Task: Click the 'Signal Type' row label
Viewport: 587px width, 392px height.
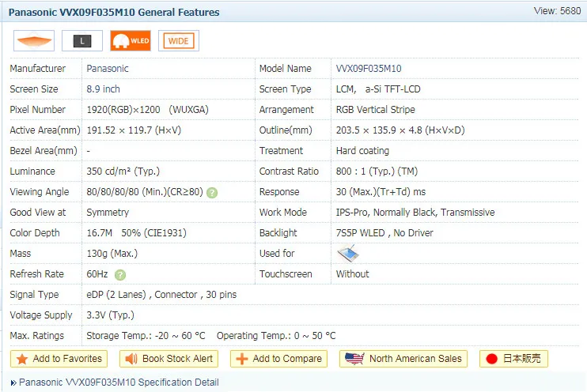Action: tap(34, 295)
